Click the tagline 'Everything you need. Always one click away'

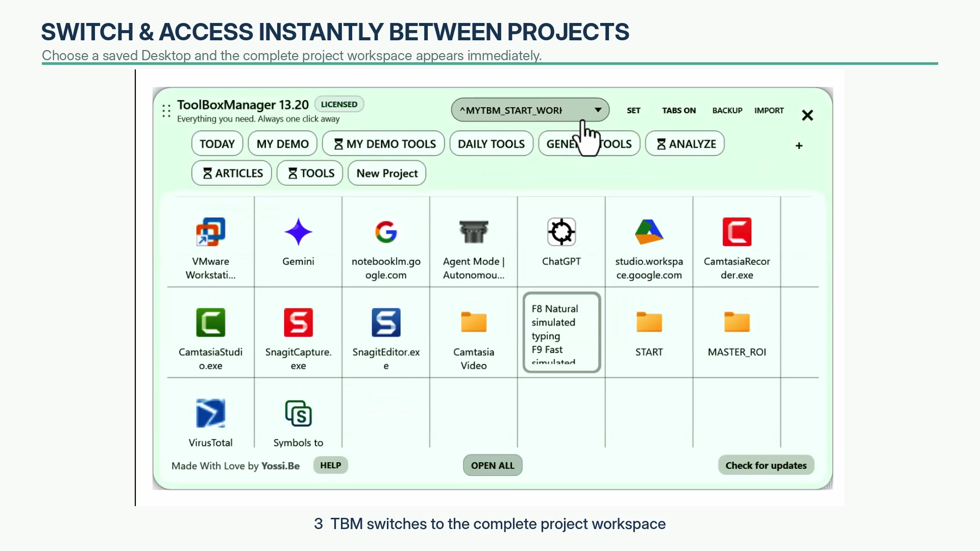click(x=258, y=119)
